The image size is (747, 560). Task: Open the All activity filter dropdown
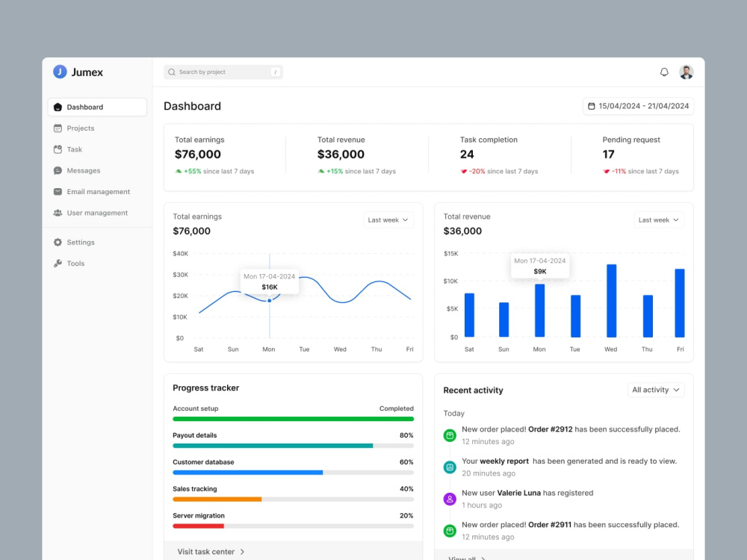click(656, 390)
